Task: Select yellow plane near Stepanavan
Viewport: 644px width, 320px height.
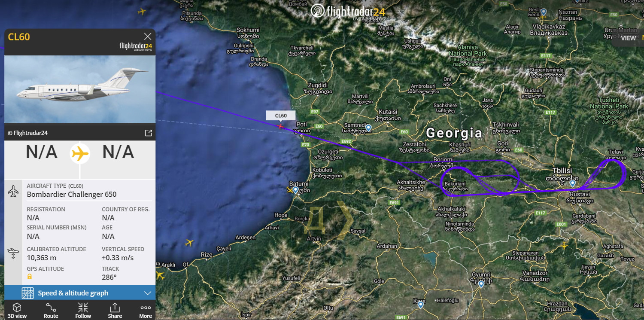Action: click(x=564, y=246)
